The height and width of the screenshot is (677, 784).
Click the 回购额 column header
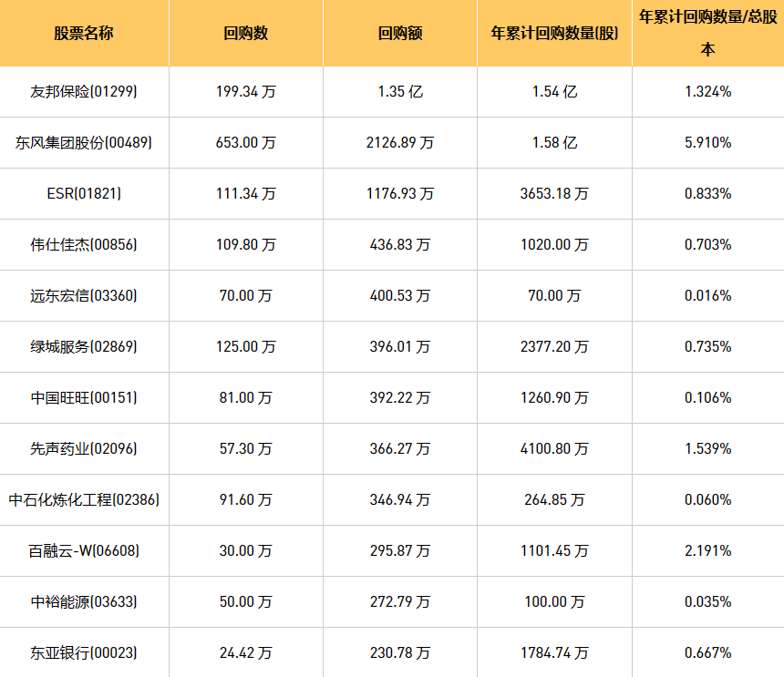click(x=400, y=34)
